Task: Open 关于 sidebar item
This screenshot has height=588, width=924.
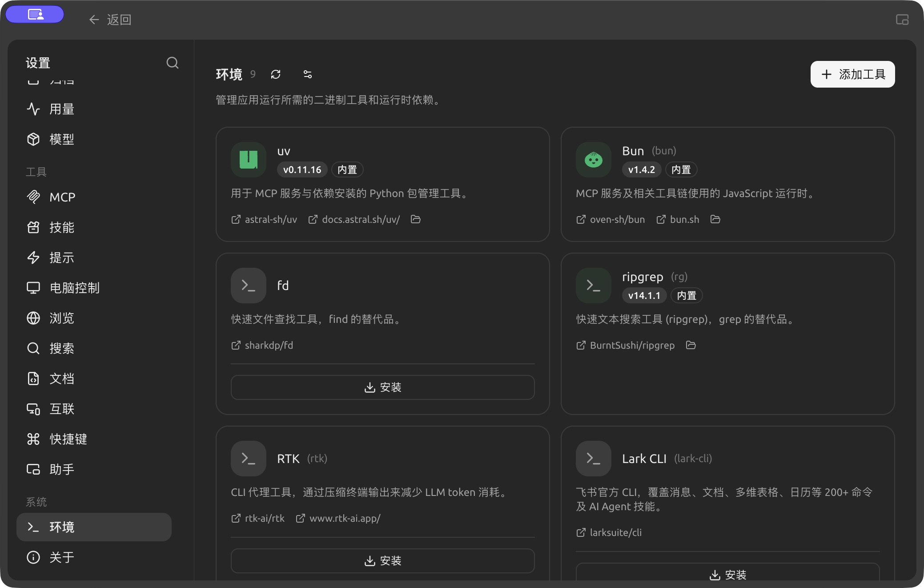Action: point(94,557)
